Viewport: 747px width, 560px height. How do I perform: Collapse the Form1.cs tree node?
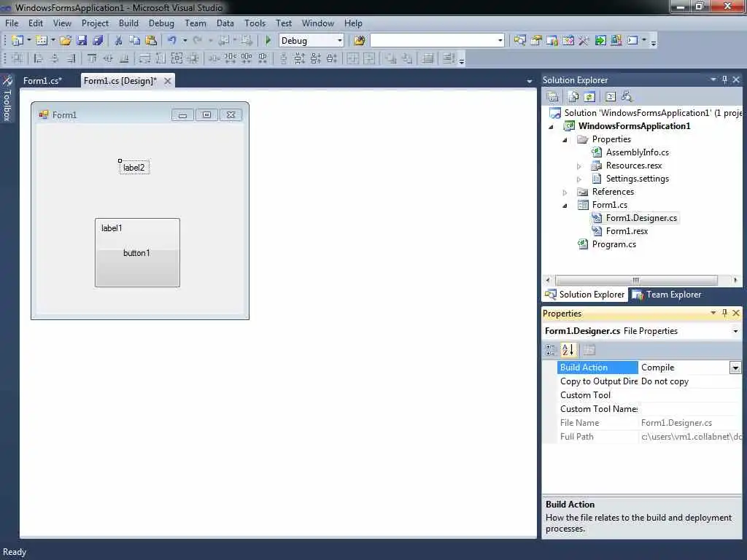[x=565, y=206]
